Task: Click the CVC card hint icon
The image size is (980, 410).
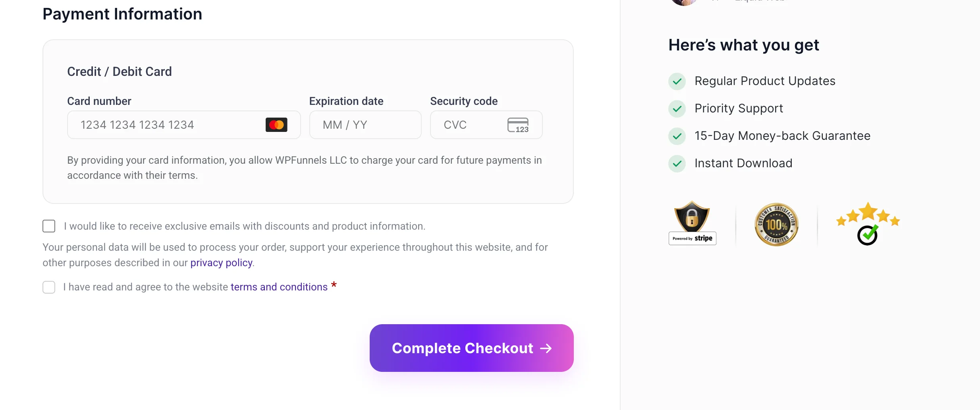Action: 518,125
